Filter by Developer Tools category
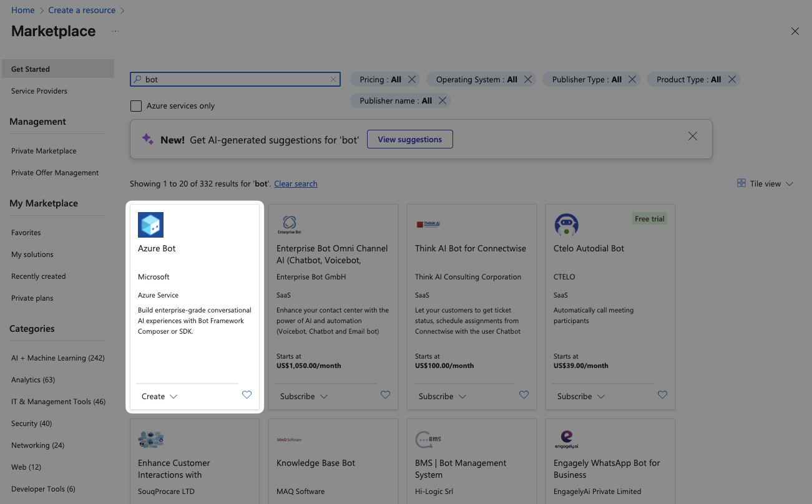This screenshot has width=812, height=504. pyautogui.click(x=44, y=488)
